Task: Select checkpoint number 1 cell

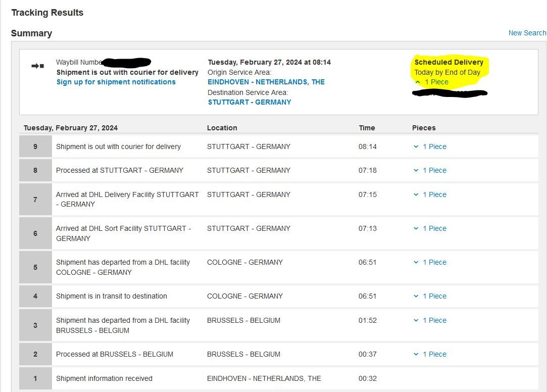Action: coord(35,378)
